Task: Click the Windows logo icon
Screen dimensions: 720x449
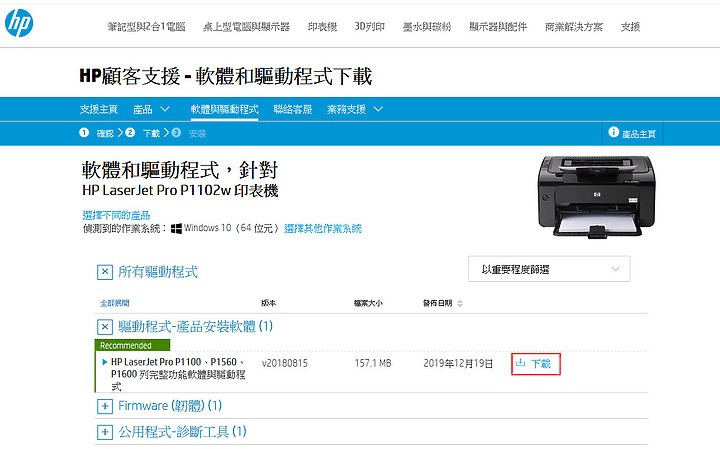Action: click(176, 228)
